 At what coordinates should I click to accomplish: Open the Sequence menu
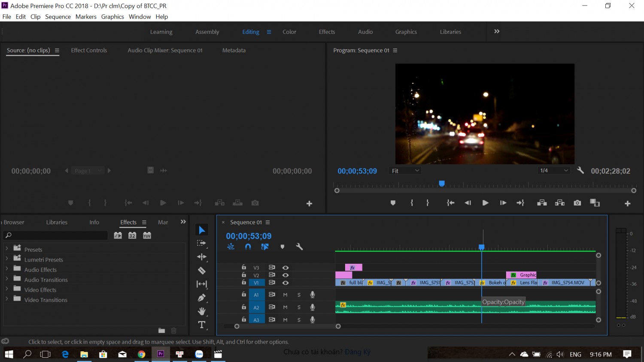[58, 17]
